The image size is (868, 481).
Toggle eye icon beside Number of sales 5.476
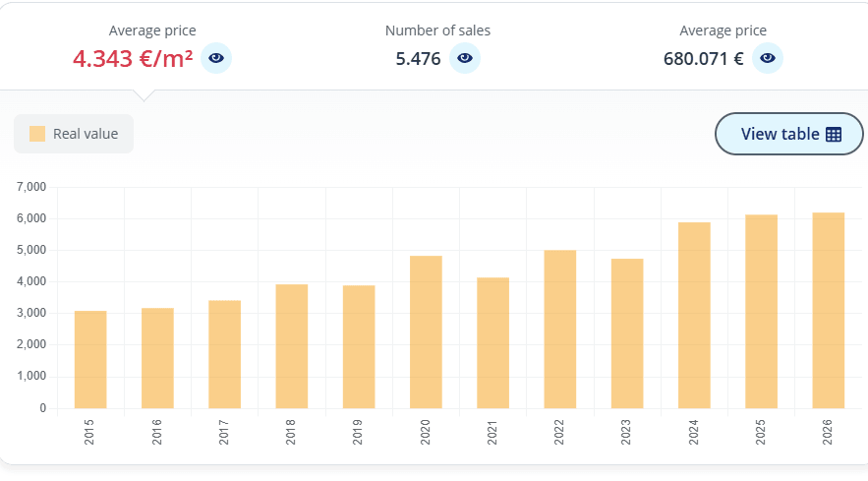[x=464, y=58]
